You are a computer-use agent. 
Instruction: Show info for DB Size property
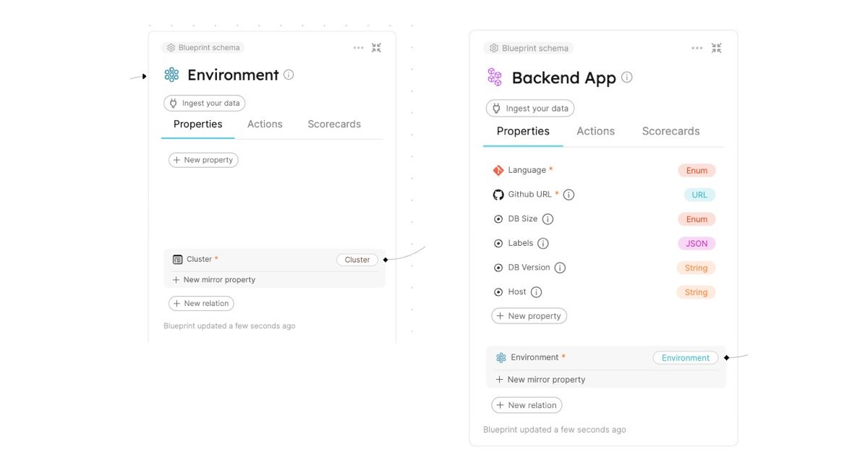548,219
